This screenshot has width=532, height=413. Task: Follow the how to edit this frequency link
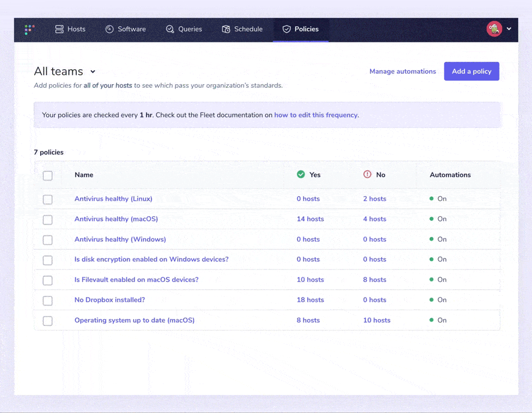coord(316,115)
